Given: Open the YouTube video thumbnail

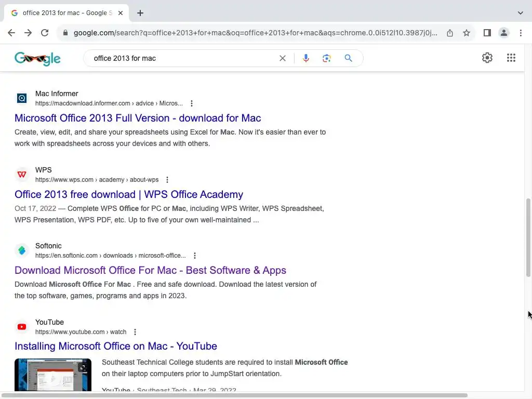Looking at the screenshot, I should 53,375.
